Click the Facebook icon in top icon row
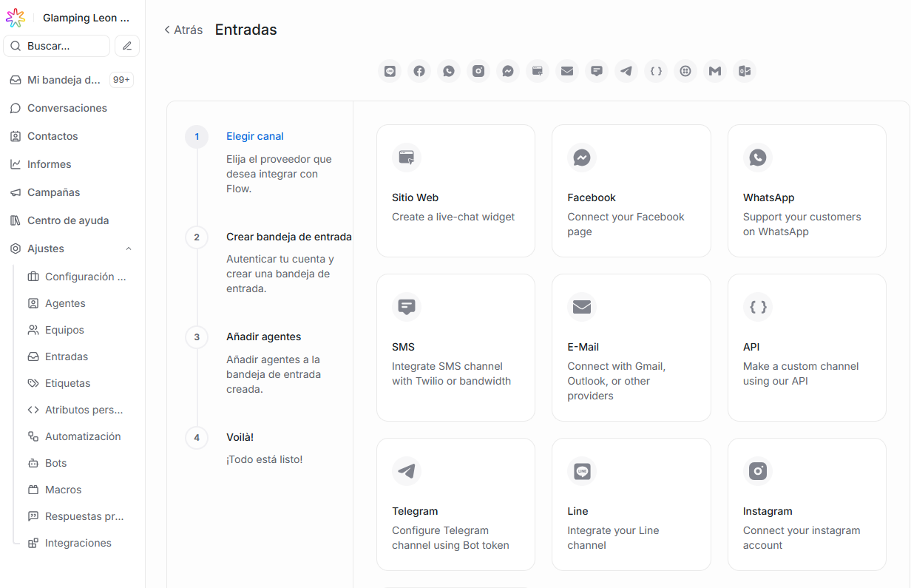911x588 pixels. tap(419, 71)
